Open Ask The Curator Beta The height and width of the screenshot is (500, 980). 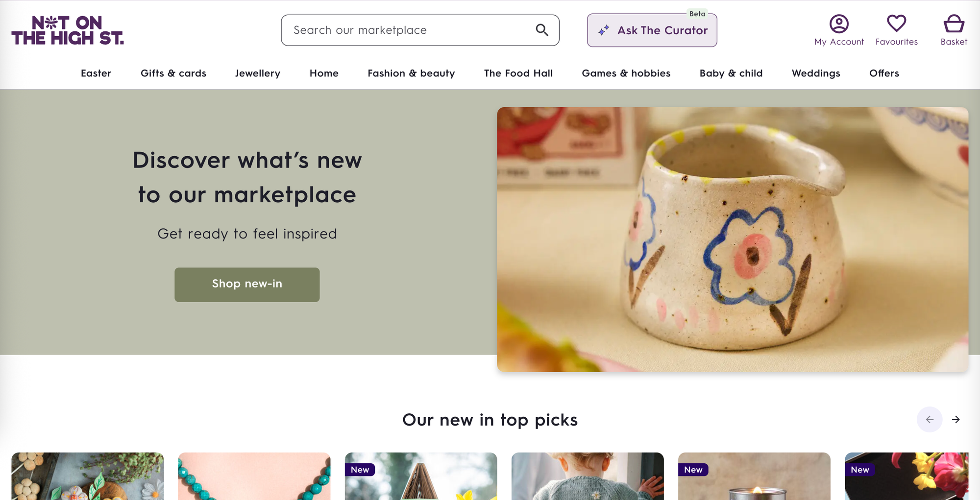[x=652, y=30]
